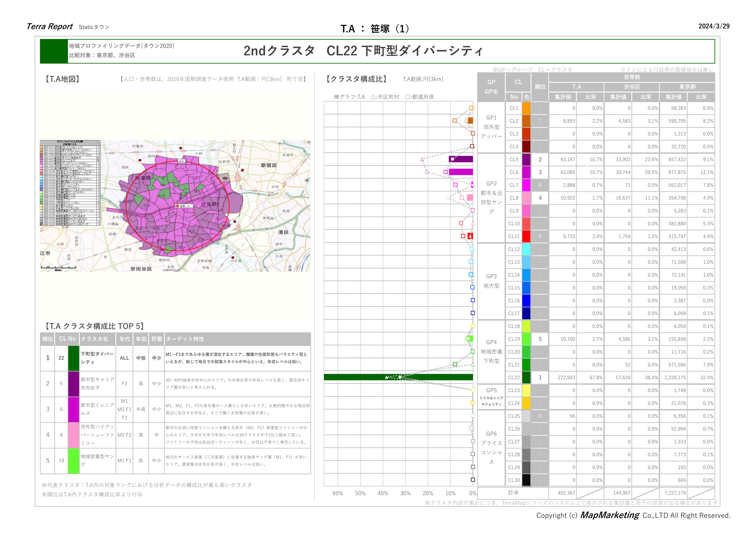
Task: Click the 【クラスタ構成比】 section heading
Action: (x=357, y=79)
